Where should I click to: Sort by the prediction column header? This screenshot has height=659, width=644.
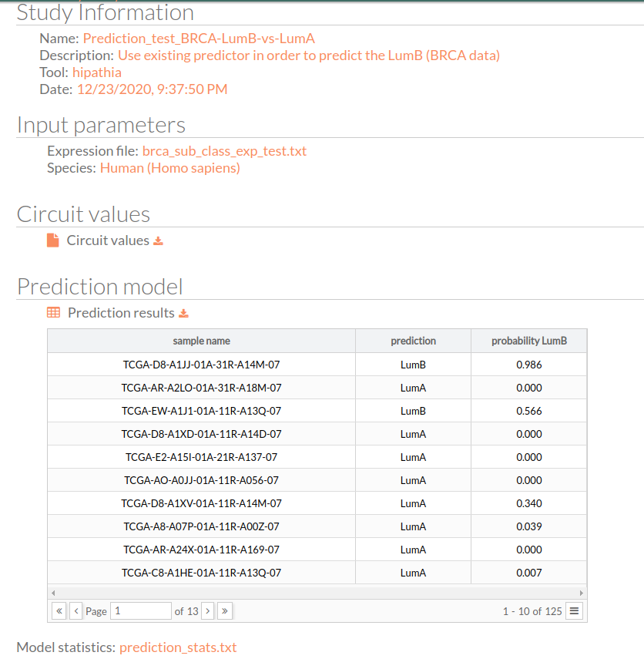pos(414,341)
